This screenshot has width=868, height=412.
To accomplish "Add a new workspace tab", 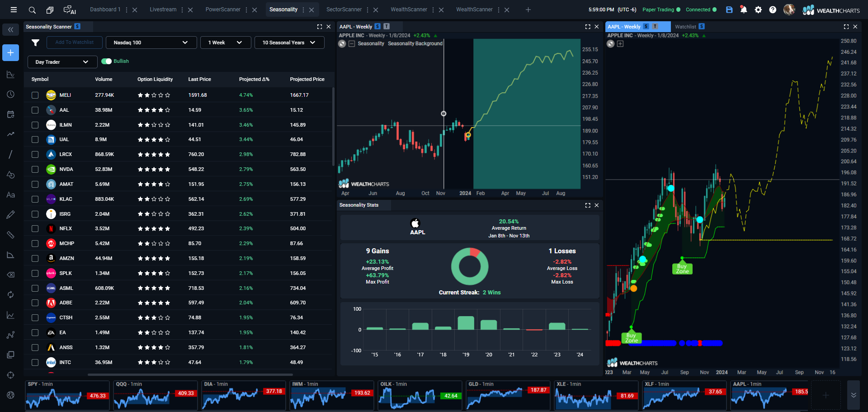I will click(528, 9).
